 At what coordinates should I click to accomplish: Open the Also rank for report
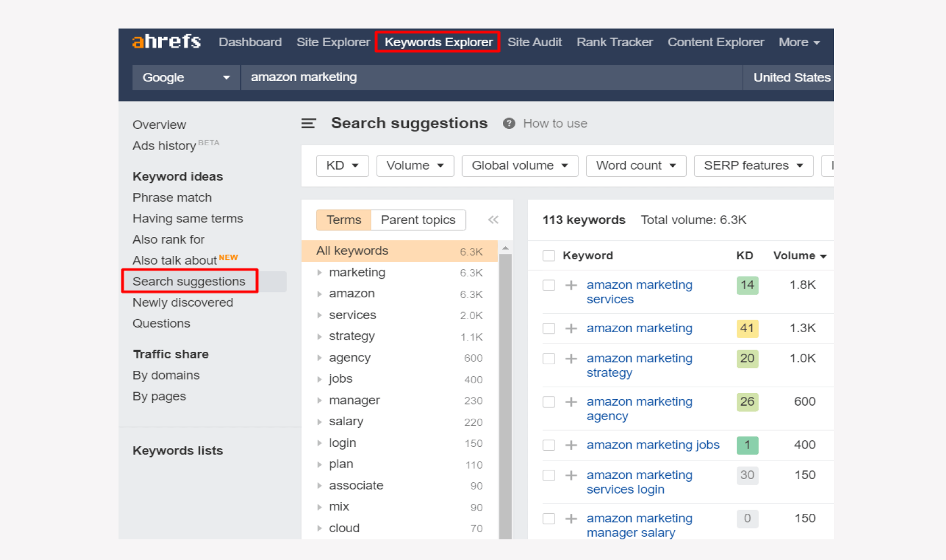click(x=169, y=240)
